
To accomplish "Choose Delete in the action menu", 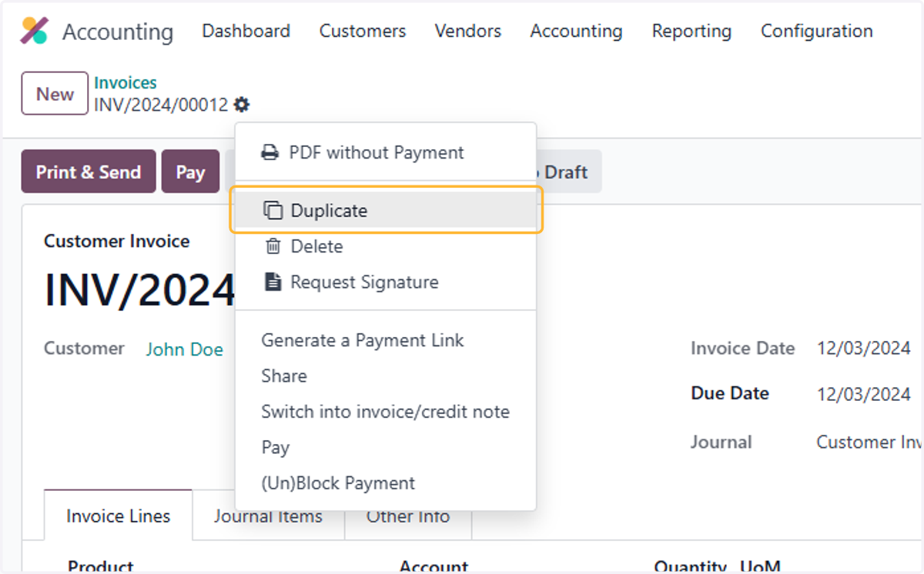I will pos(386,246).
